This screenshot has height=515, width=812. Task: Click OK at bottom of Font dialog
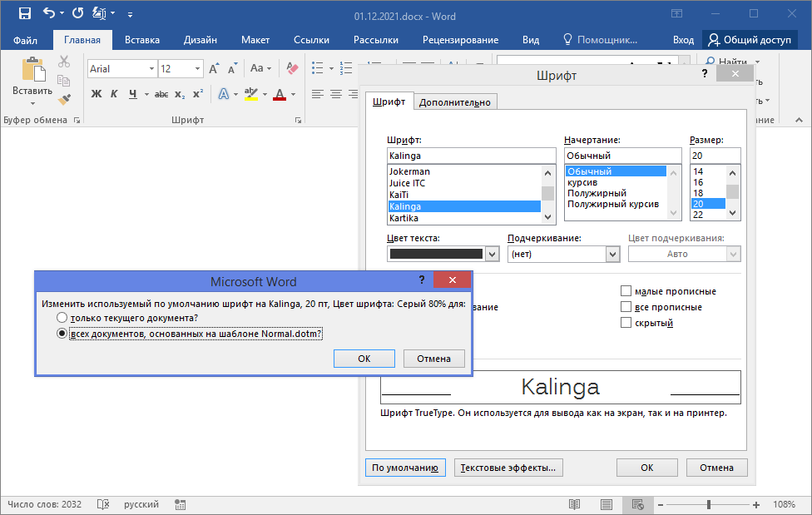(x=646, y=468)
